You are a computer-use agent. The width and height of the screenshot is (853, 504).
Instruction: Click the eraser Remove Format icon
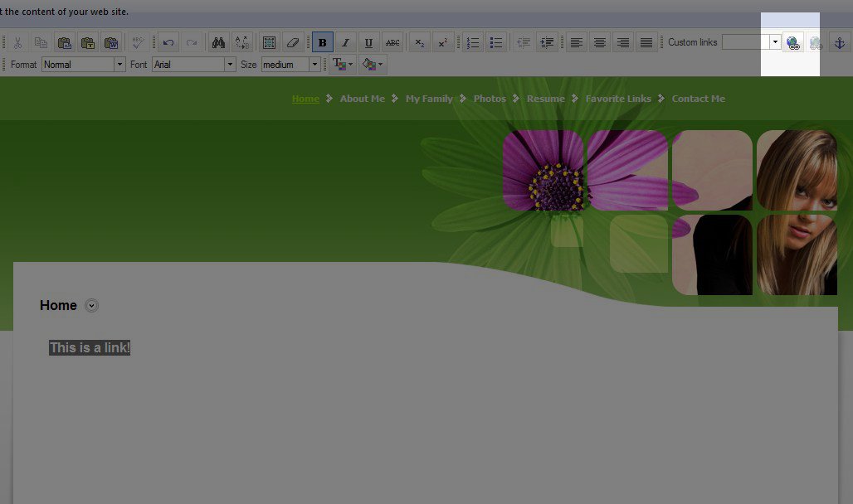[292, 42]
